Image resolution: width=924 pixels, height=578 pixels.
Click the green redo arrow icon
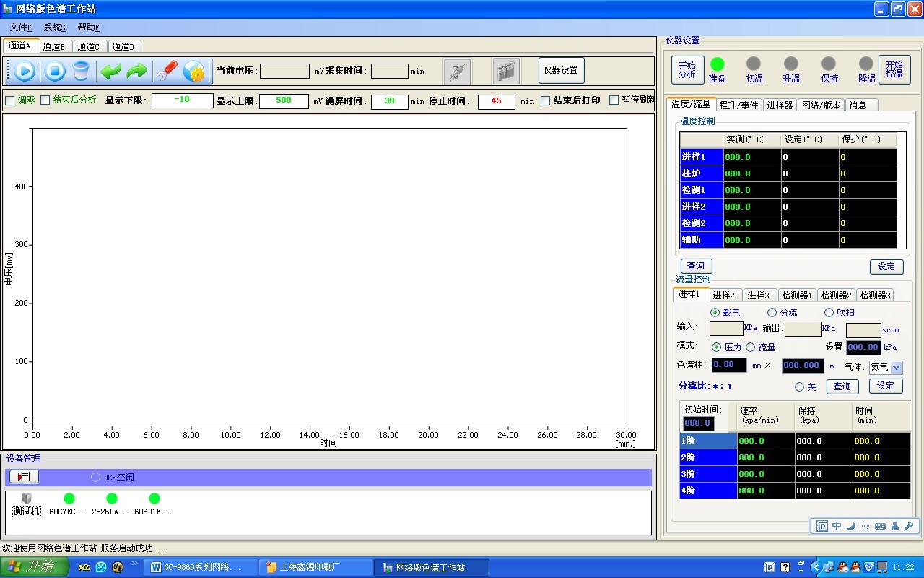click(x=136, y=71)
